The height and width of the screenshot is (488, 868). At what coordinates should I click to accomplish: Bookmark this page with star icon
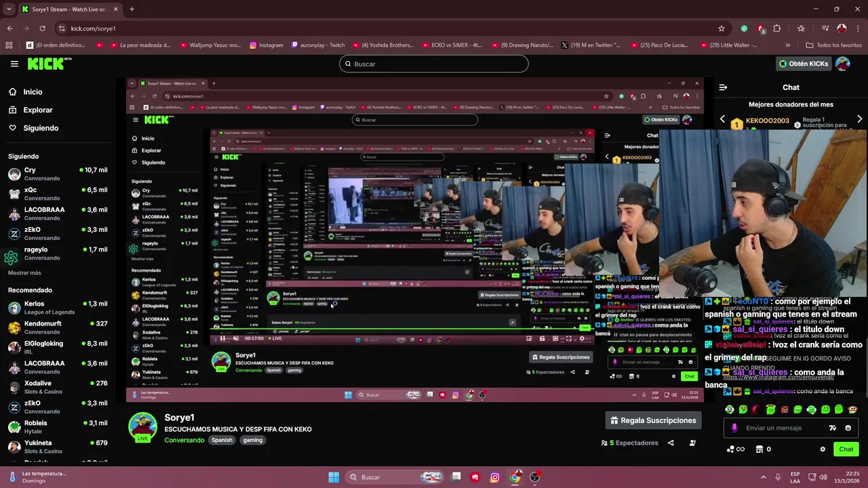[722, 28]
